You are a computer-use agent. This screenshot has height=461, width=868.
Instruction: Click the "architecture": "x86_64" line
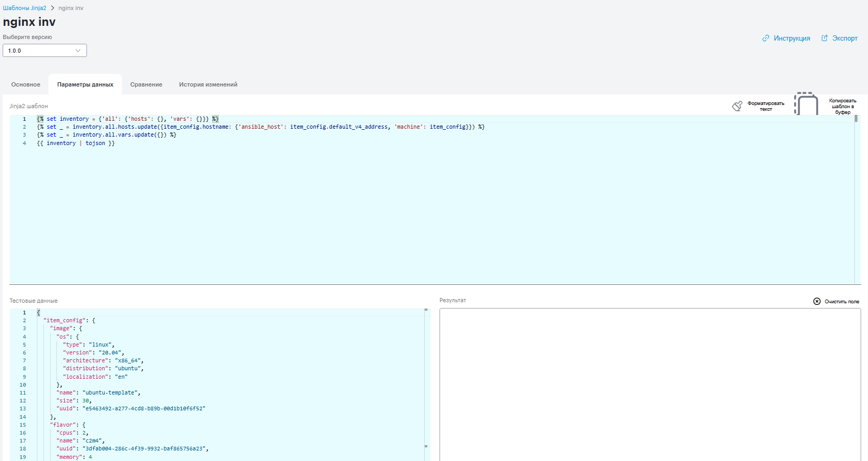(103, 360)
